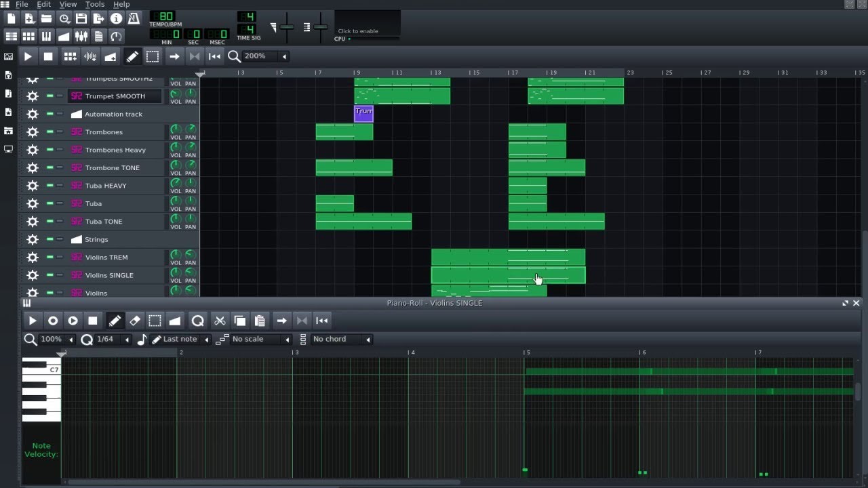This screenshot has width=868, height=488.
Task: Open the No chord dropdown
Action: coord(342,340)
